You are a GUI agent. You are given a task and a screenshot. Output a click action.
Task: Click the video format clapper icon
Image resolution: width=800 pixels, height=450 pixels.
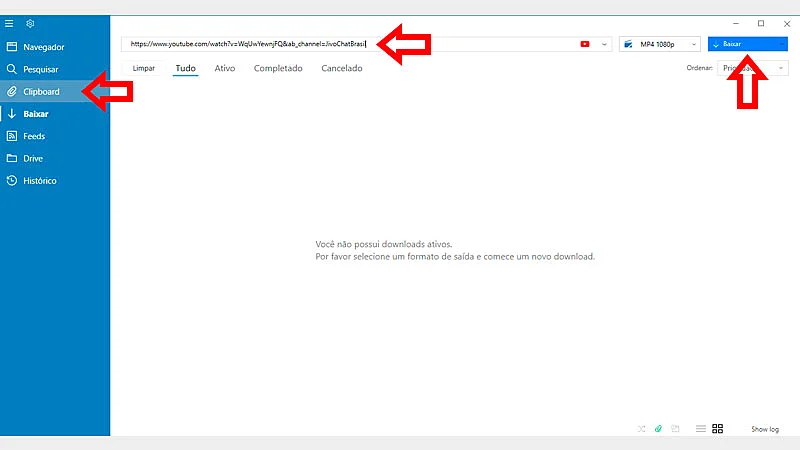[628, 44]
